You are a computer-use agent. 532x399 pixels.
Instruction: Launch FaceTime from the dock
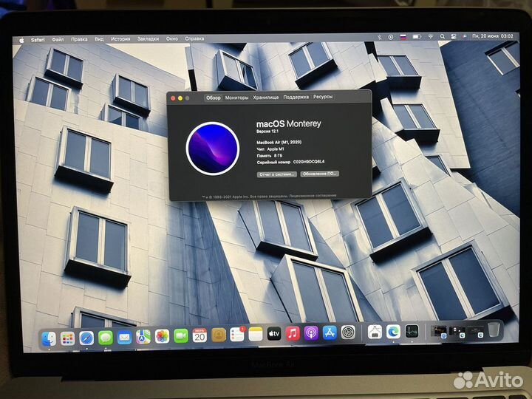pyautogui.click(x=181, y=336)
